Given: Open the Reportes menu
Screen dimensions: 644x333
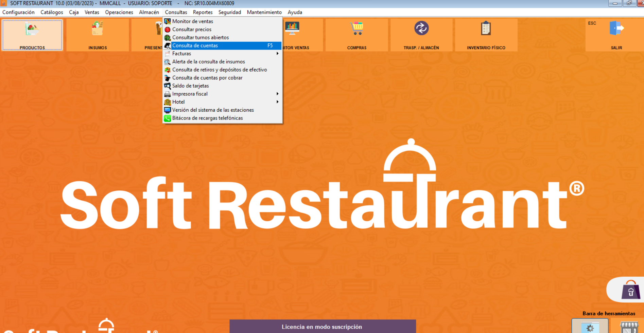Looking at the screenshot, I should coord(203,12).
